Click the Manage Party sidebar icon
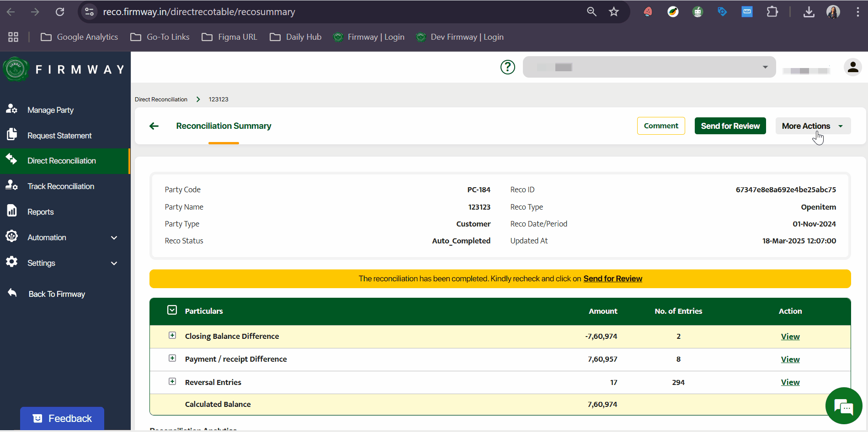The height and width of the screenshot is (432, 868). 11,109
